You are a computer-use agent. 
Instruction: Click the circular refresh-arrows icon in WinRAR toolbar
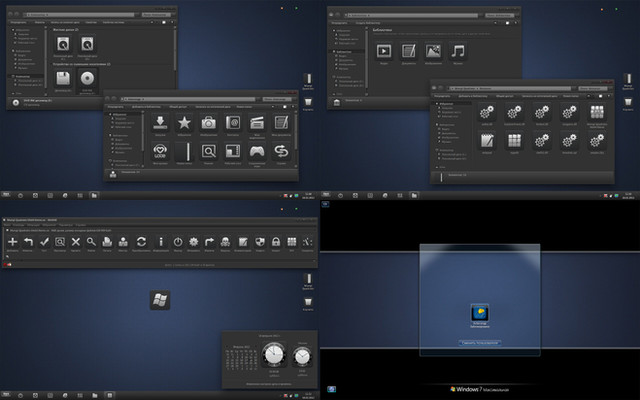coord(141,242)
